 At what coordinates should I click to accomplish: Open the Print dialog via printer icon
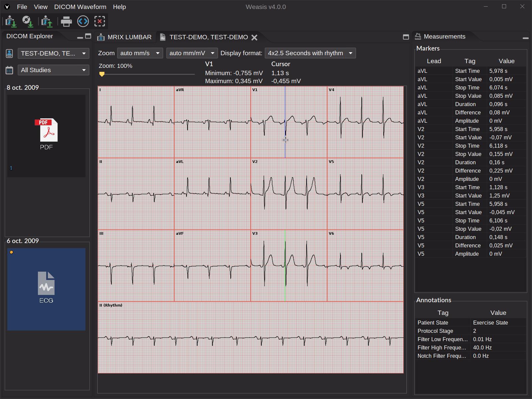(66, 21)
